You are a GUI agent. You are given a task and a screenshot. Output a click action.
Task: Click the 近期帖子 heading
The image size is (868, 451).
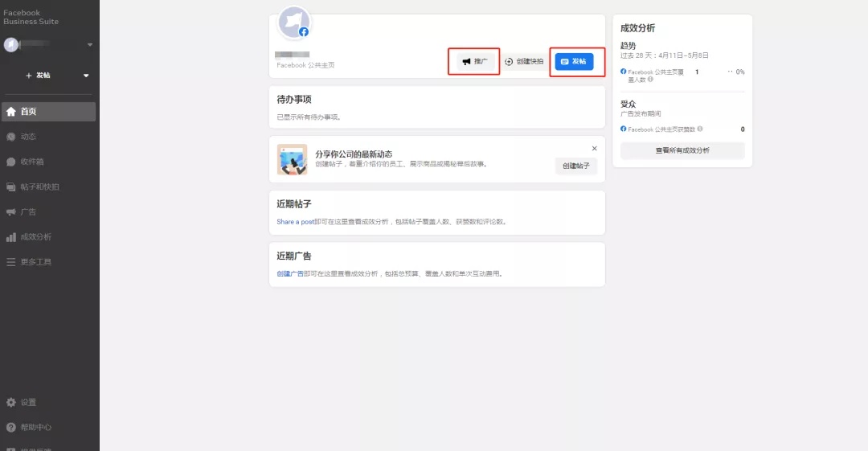click(x=294, y=204)
